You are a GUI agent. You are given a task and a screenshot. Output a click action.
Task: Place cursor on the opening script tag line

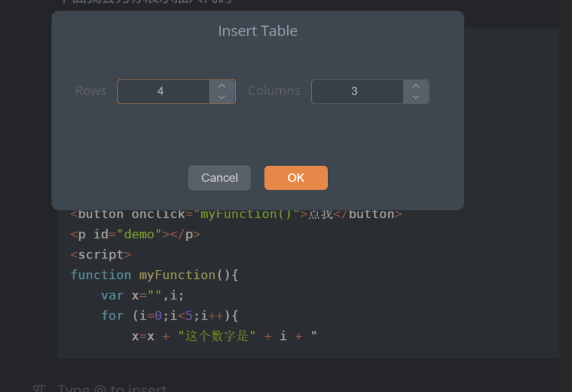[101, 255]
